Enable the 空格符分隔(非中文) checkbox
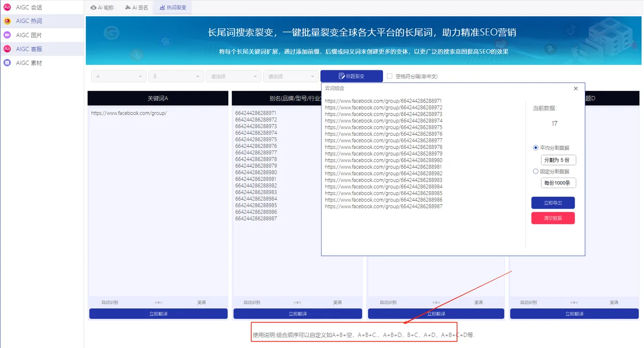Screen dimensions: 644x348 [x=389, y=76]
